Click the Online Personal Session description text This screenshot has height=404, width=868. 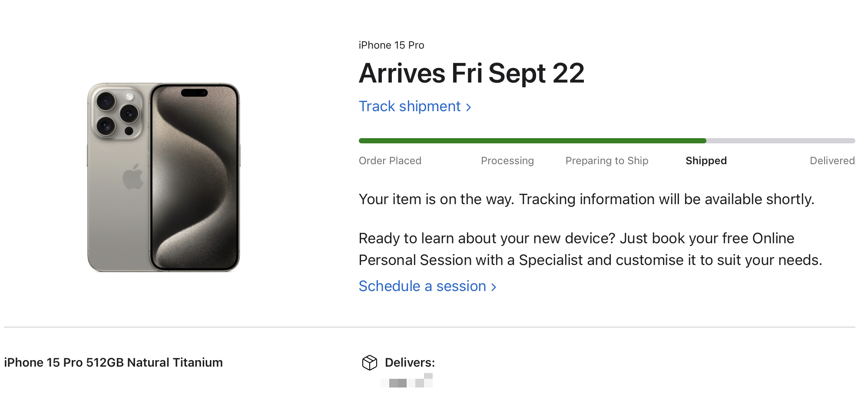point(590,249)
